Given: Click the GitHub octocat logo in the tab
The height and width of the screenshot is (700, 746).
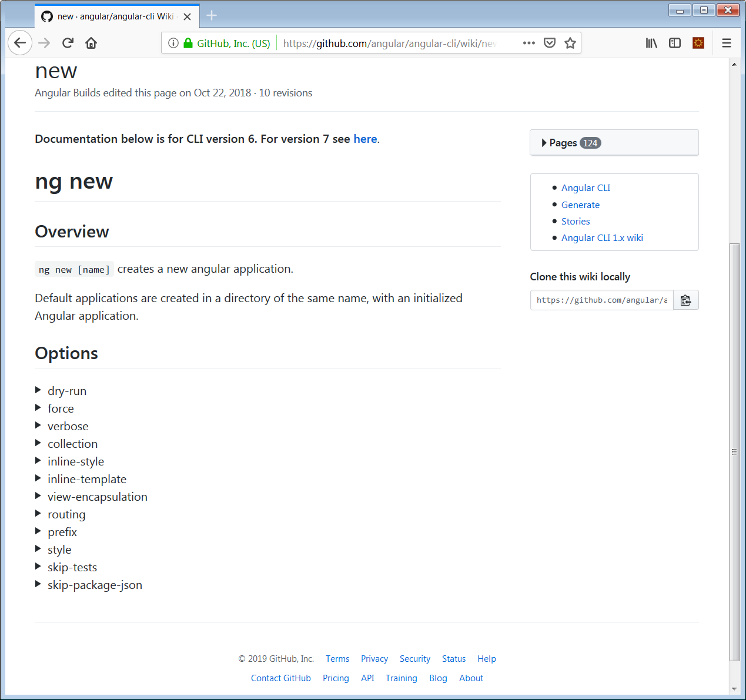Looking at the screenshot, I should (46, 16).
